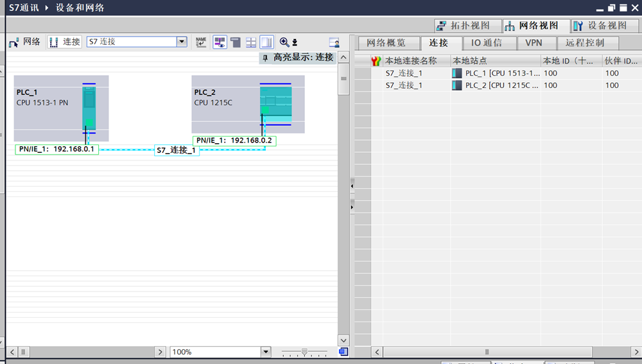Click the overview navigation icon near zoom slider

point(343,352)
